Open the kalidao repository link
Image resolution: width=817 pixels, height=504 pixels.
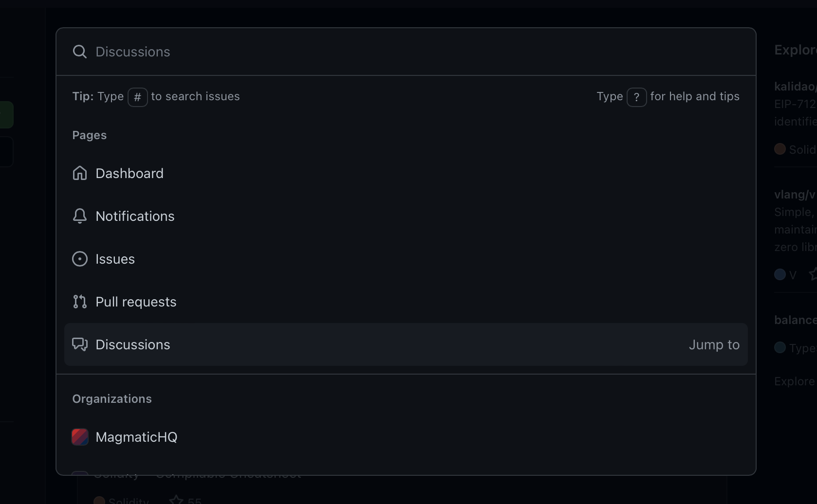click(x=794, y=87)
